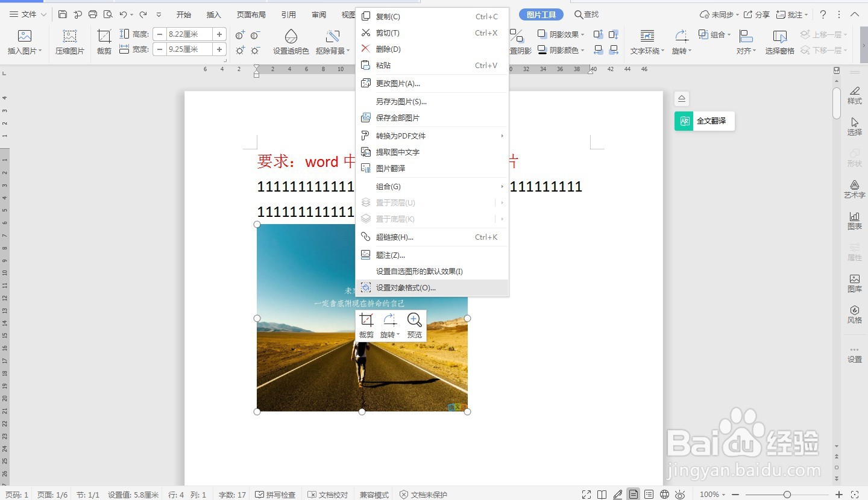Select 设置对象格式(O)... in context menu
Viewport: 868px width, 500px height.
(432, 288)
